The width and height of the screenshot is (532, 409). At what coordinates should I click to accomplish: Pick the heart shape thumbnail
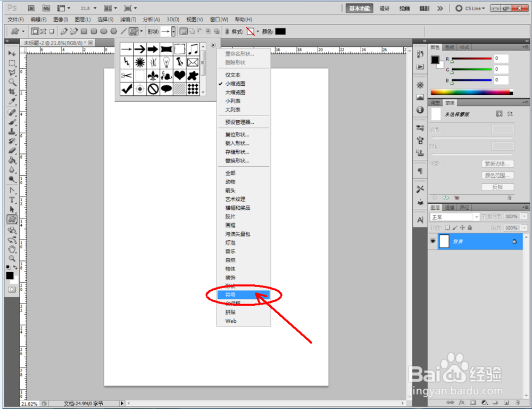[179, 76]
